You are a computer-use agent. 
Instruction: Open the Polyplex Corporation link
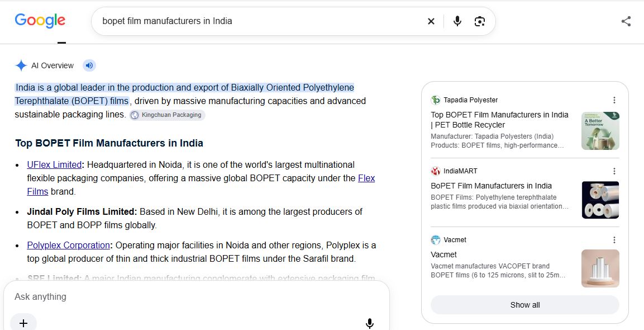click(x=68, y=245)
